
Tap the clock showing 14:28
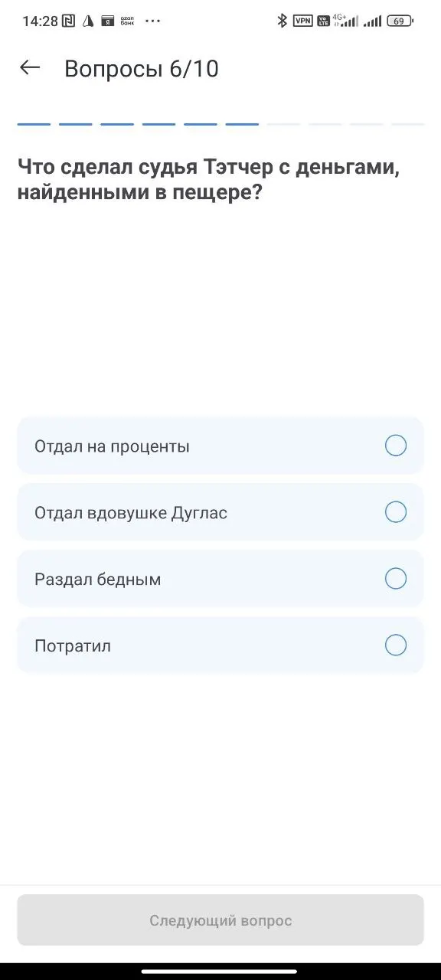[x=40, y=21]
